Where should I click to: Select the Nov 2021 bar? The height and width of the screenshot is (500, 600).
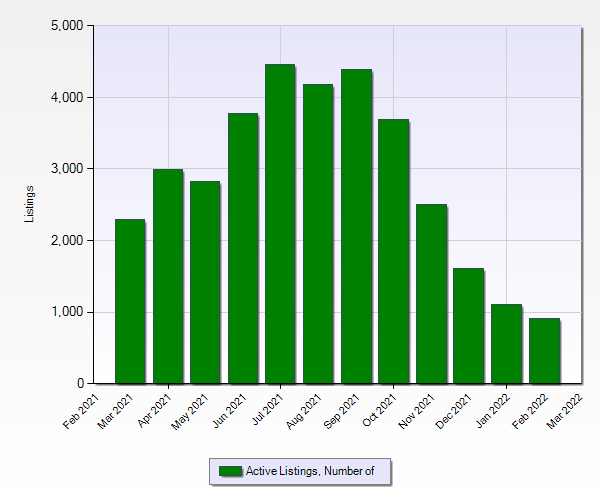(431, 294)
